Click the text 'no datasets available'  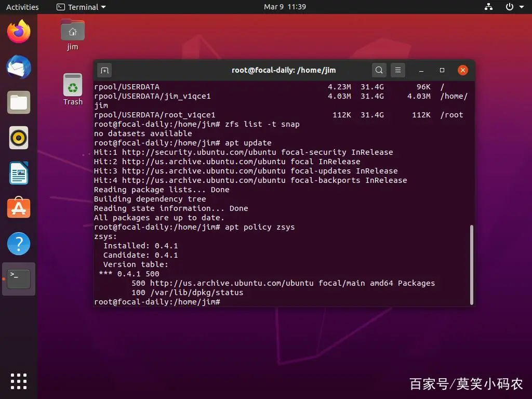(143, 134)
